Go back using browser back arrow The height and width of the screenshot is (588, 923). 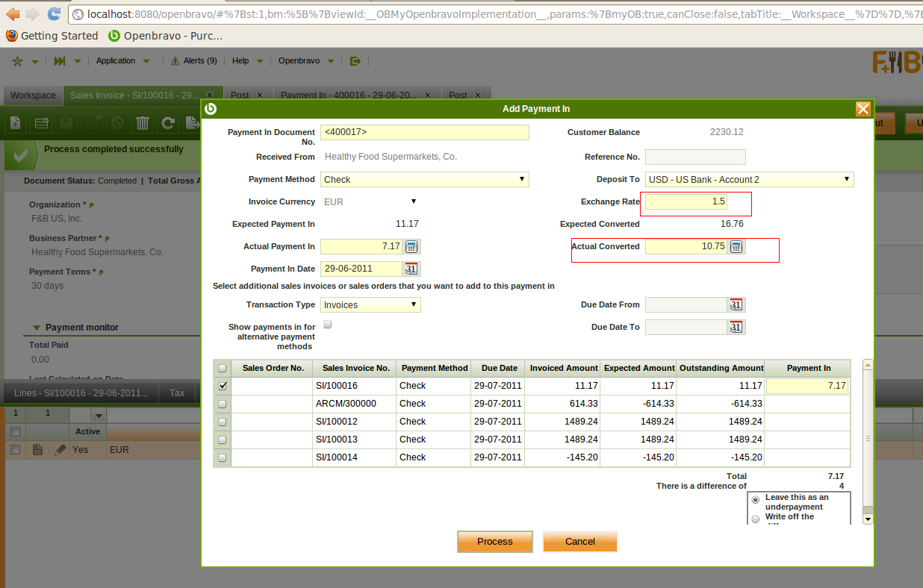coord(13,13)
